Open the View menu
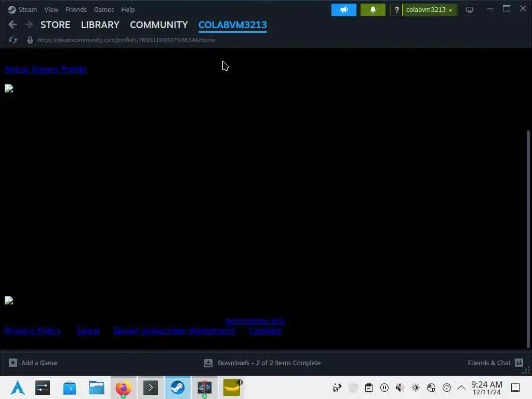 (51, 9)
